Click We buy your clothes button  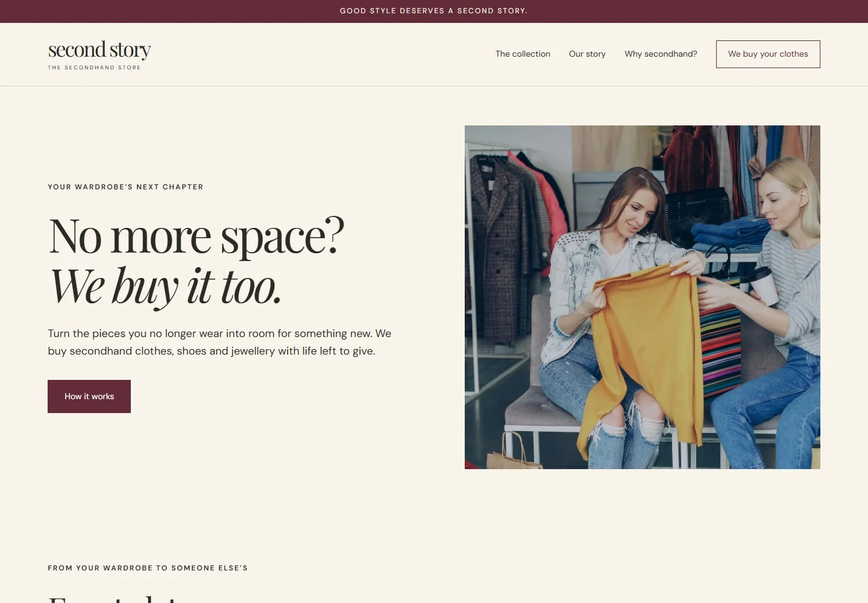point(768,54)
